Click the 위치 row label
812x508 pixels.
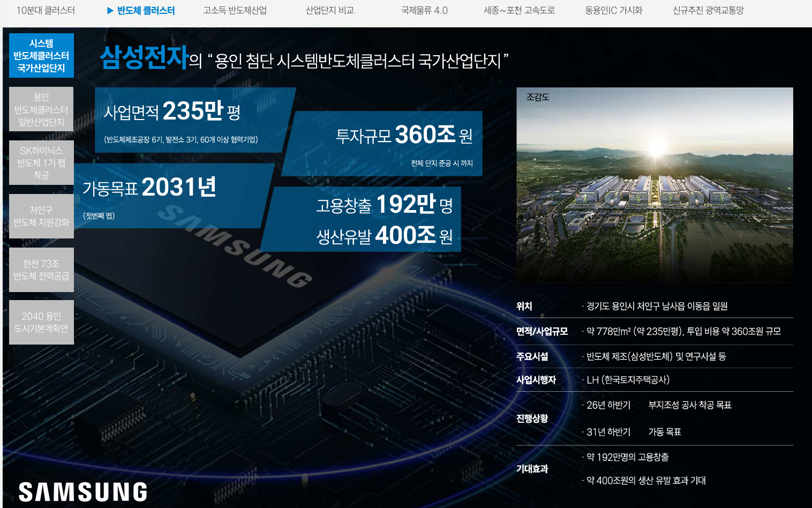pos(524,306)
